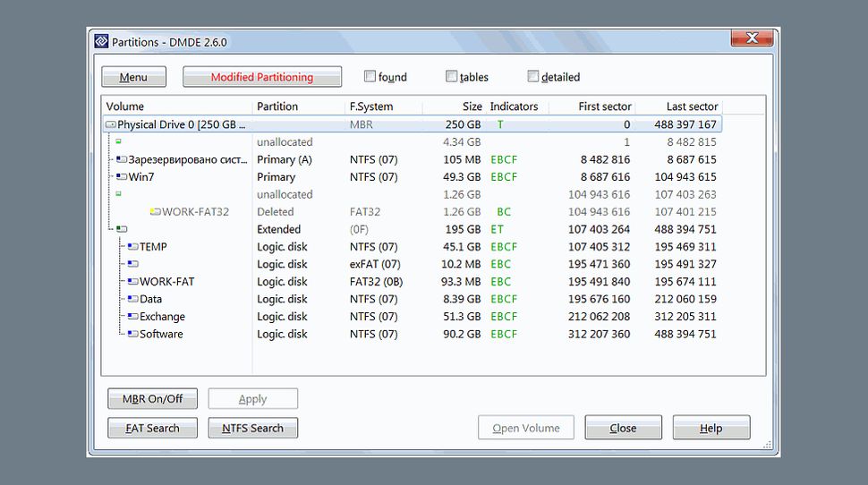This screenshot has width=868, height=485.
Task: Select the deleted WORK-FAT32 volume name
Action: click(195, 211)
